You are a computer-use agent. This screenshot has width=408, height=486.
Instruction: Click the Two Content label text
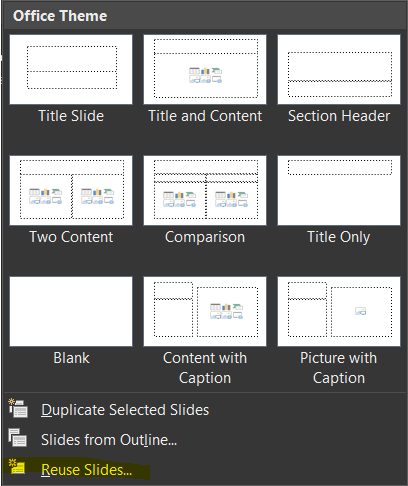pos(71,237)
